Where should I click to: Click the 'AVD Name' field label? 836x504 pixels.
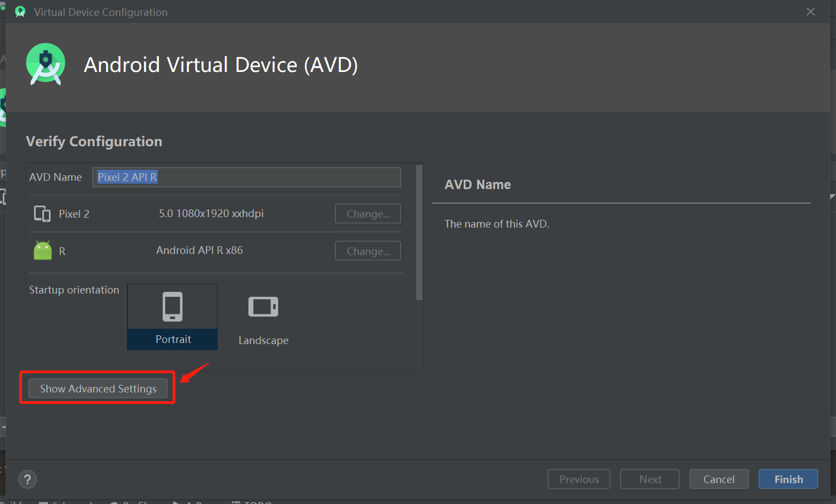click(56, 177)
